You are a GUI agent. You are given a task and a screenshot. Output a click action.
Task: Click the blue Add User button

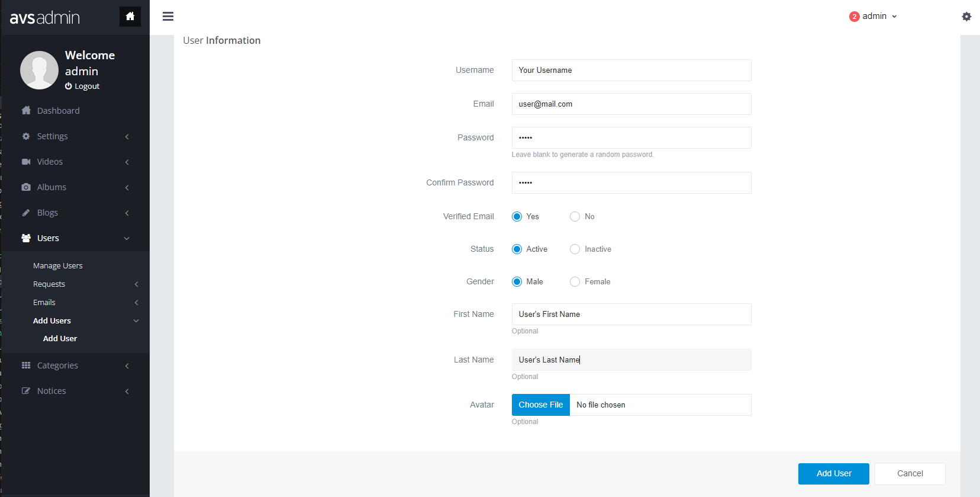[834, 474]
